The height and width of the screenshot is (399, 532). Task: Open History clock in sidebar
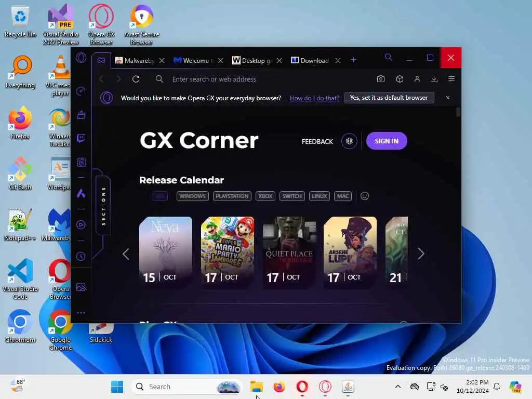[x=81, y=256]
